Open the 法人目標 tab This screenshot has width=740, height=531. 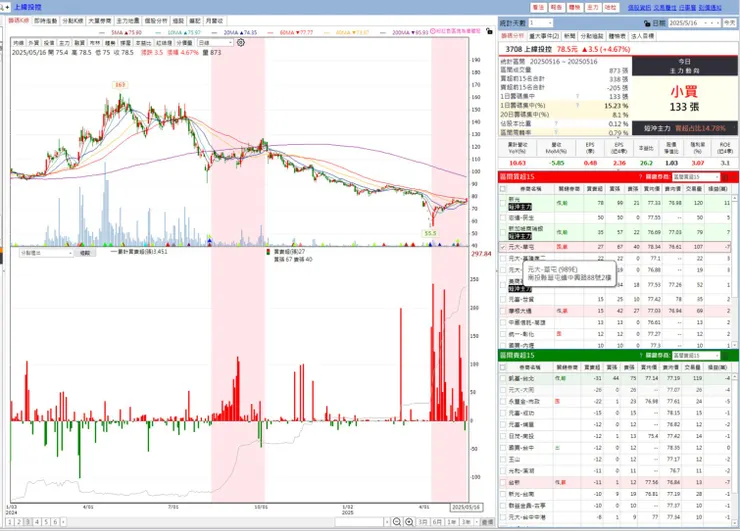click(642, 36)
